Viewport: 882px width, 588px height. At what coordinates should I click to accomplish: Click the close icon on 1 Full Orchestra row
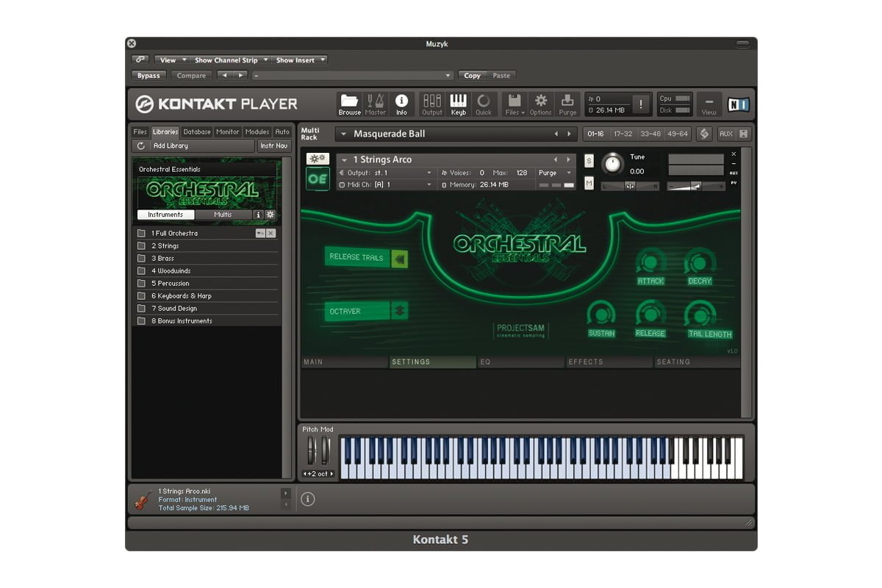(x=270, y=233)
